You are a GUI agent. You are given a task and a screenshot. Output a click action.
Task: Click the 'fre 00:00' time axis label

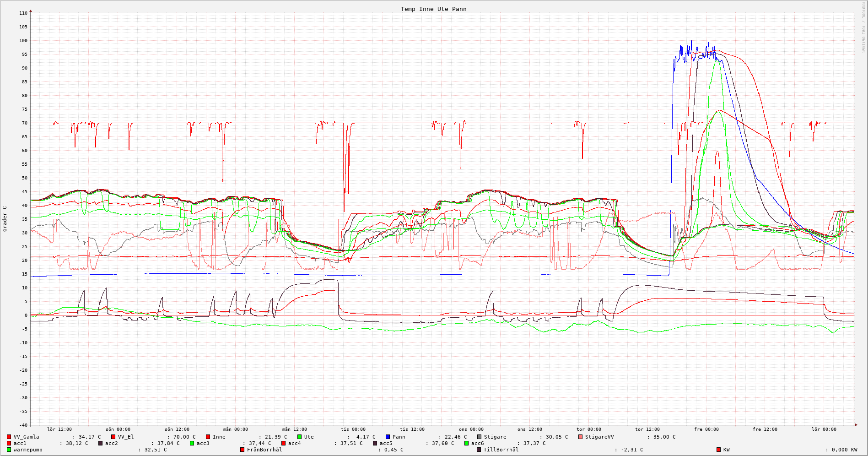tap(706, 429)
